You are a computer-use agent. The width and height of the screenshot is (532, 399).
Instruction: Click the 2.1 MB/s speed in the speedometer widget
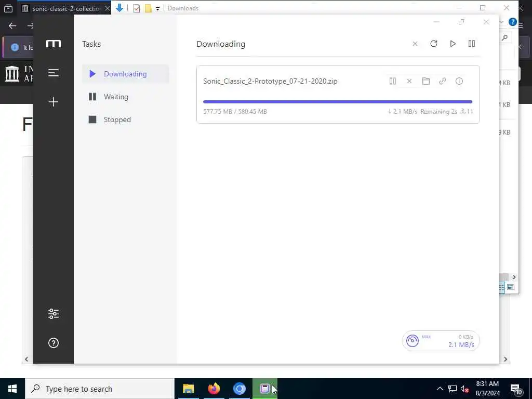(x=461, y=345)
